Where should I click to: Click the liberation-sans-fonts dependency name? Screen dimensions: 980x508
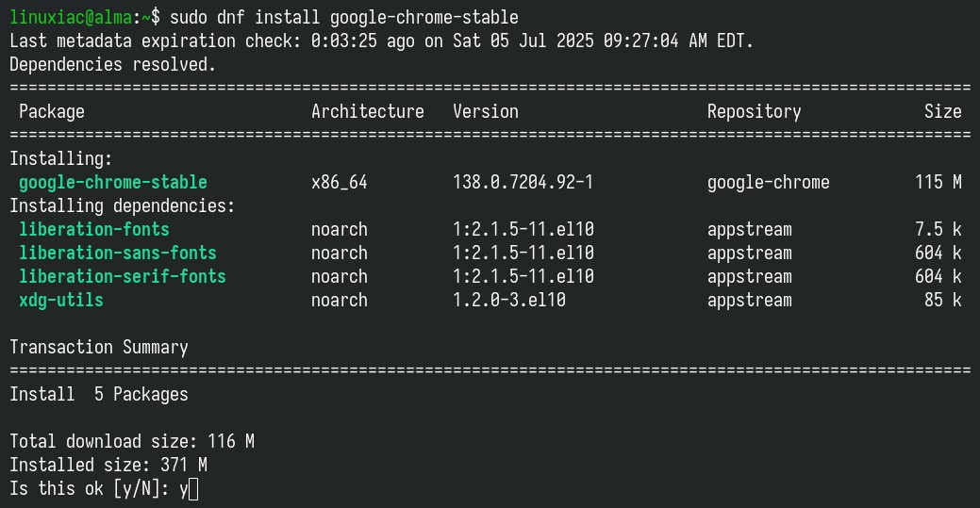(118, 254)
